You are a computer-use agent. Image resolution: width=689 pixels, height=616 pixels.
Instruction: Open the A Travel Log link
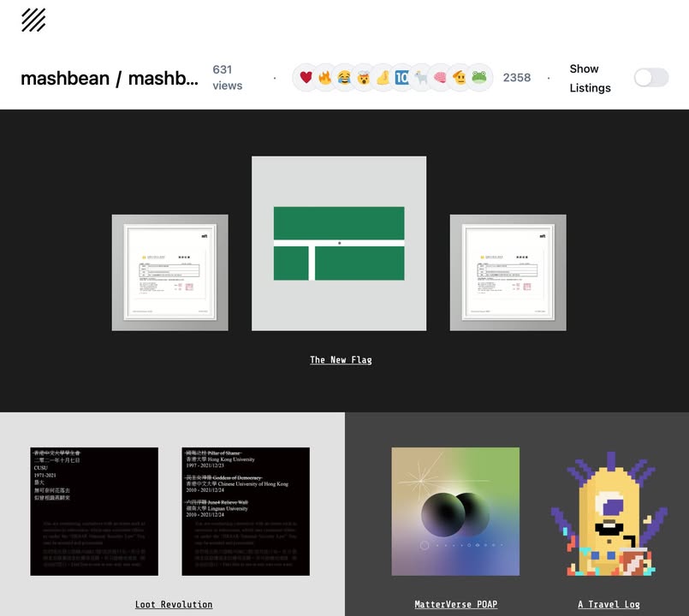tap(609, 604)
